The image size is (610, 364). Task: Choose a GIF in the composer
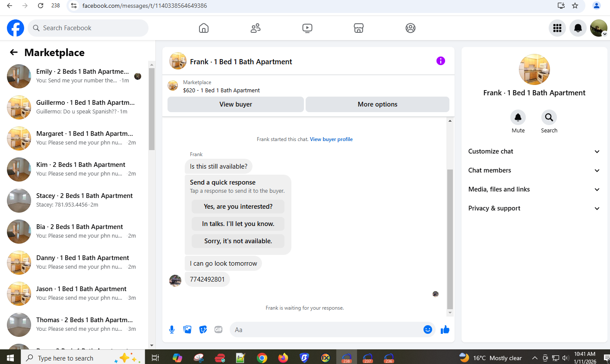pyautogui.click(x=218, y=329)
